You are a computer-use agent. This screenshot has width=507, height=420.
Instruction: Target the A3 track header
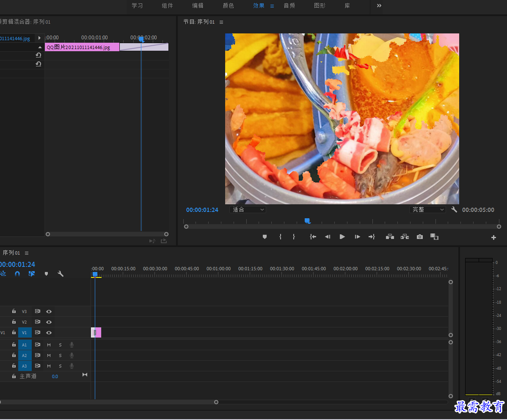(x=25, y=366)
